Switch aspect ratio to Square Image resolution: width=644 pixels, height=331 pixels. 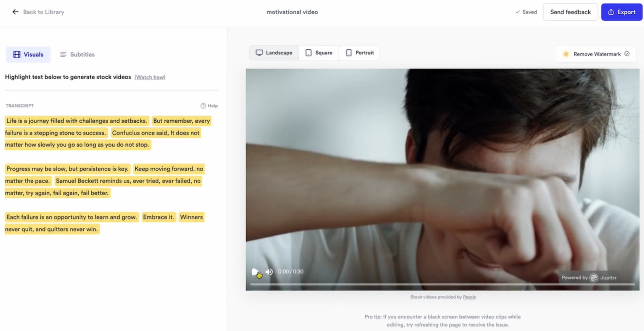pos(318,52)
